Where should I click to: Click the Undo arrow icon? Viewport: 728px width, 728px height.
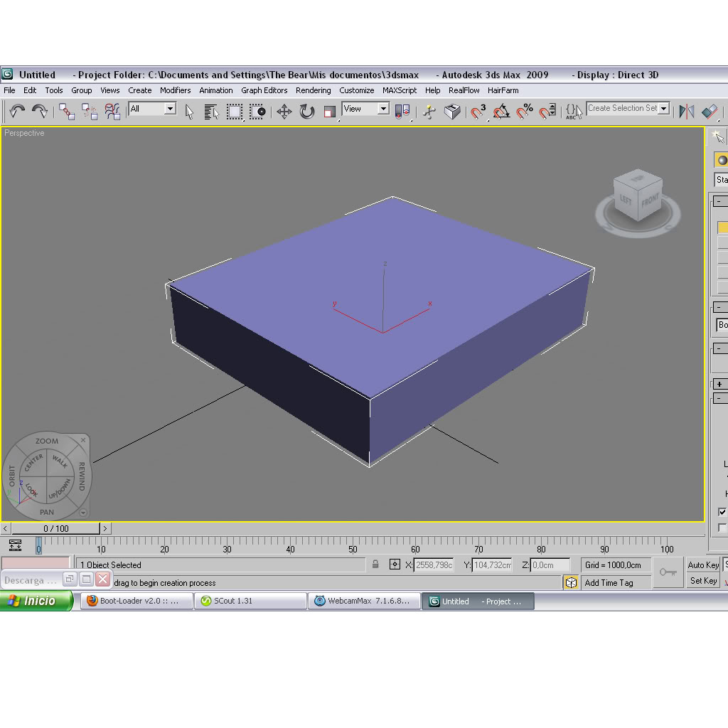point(17,112)
